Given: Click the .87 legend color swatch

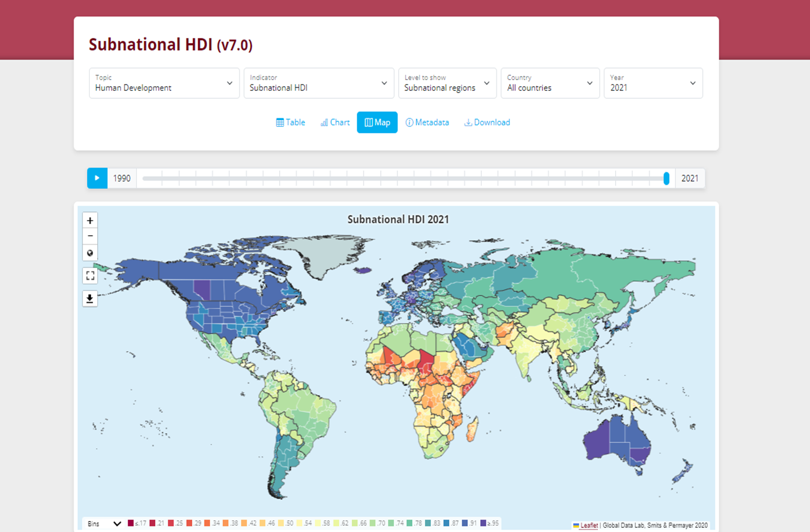Looking at the screenshot, I should [x=447, y=523].
